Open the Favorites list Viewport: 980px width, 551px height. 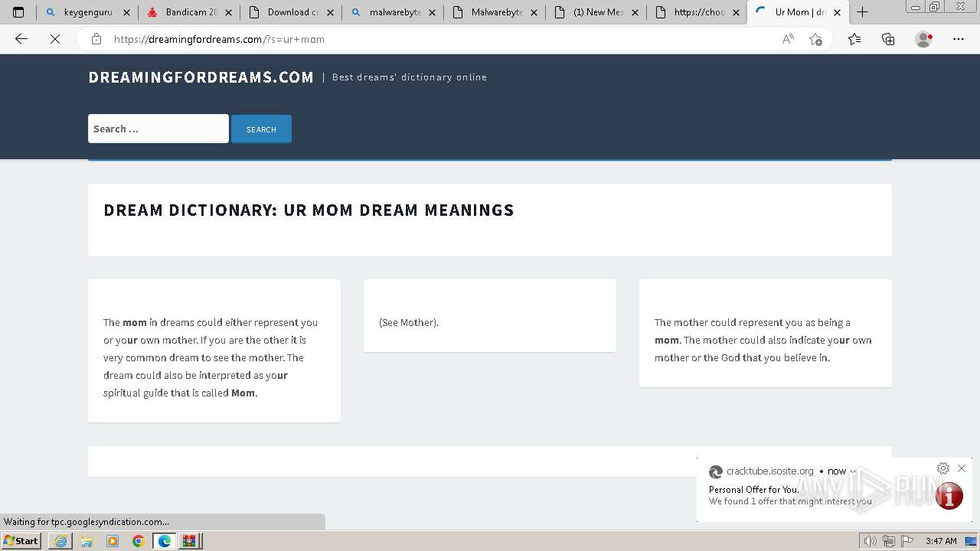tap(854, 39)
